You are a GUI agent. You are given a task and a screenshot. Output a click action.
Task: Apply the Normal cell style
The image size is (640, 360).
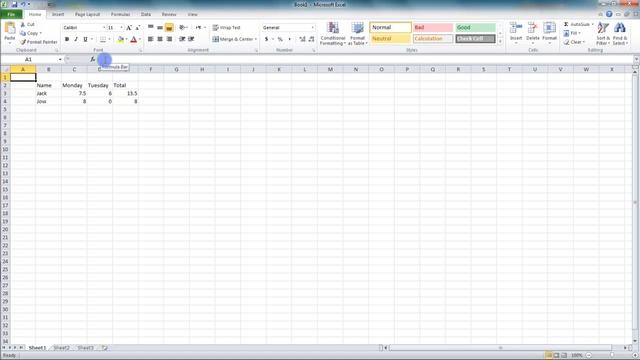[x=391, y=27]
